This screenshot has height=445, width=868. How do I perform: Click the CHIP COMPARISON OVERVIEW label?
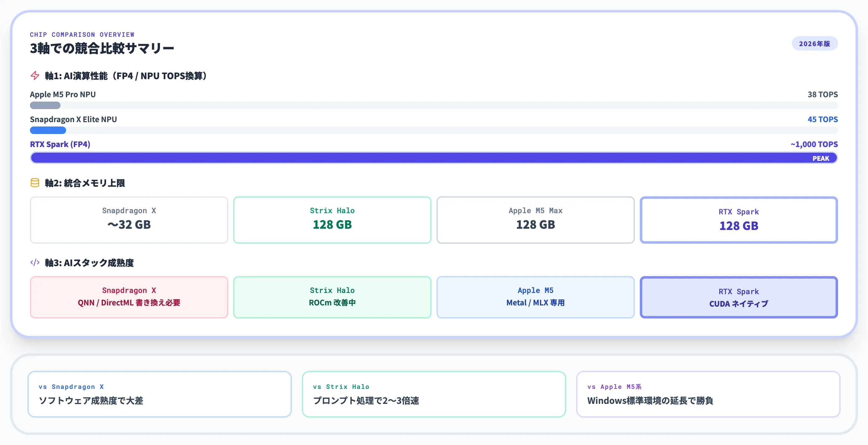point(82,34)
